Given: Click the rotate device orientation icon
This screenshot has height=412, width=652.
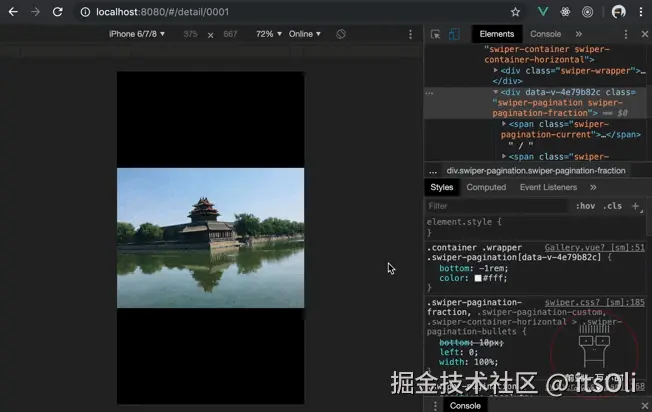Looking at the screenshot, I should click(x=341, y=34).
